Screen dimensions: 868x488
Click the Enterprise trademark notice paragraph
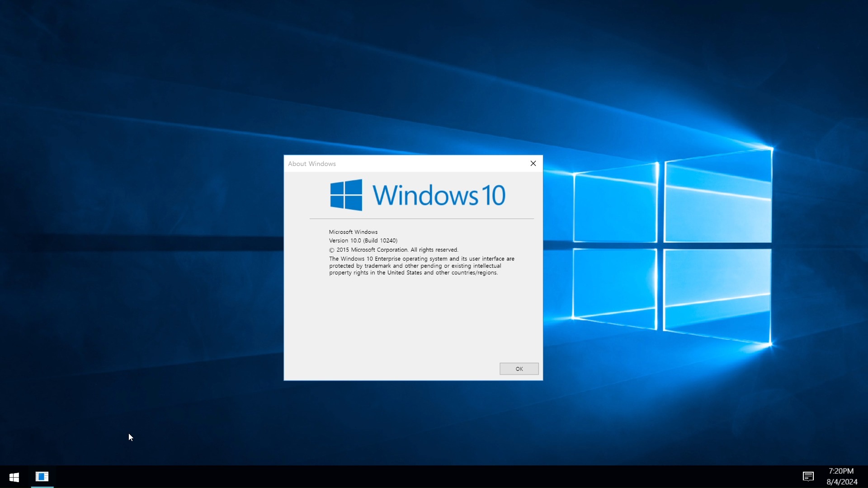(421, 266)
